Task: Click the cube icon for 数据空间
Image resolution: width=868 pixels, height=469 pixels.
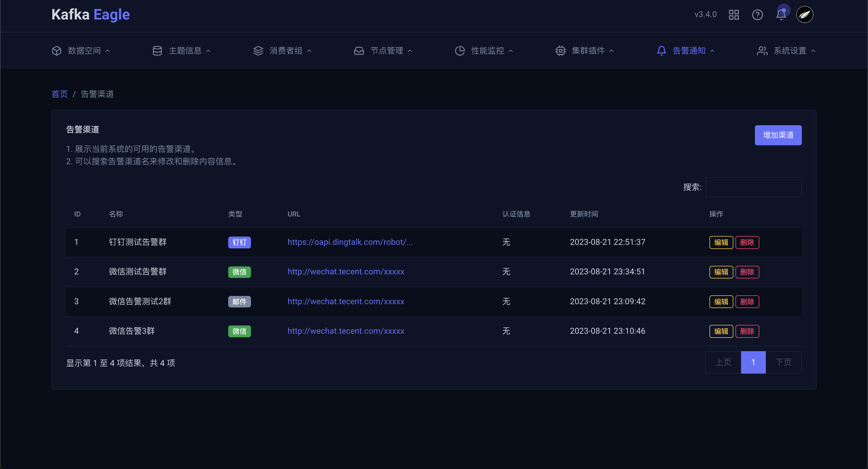Action: click(57, 51)
